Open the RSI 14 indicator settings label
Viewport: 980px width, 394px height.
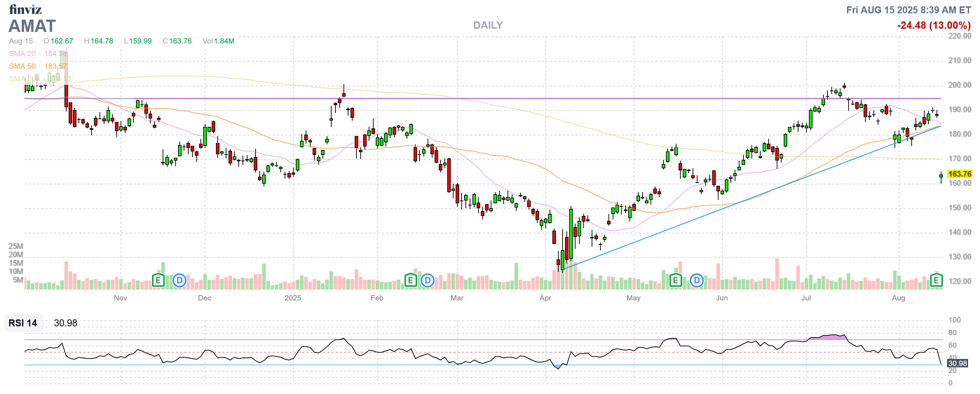pyautogui.click(x=23, y=323)
